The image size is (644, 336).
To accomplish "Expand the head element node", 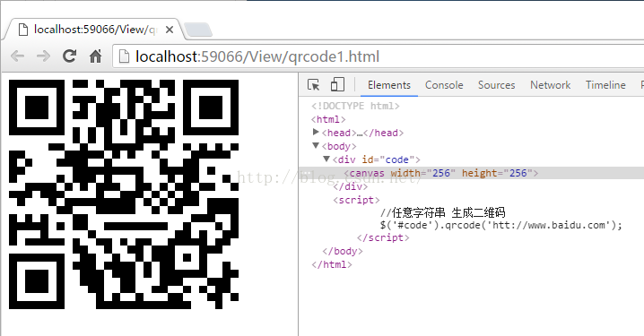I will pyautogui.click(x=316, y=132).
